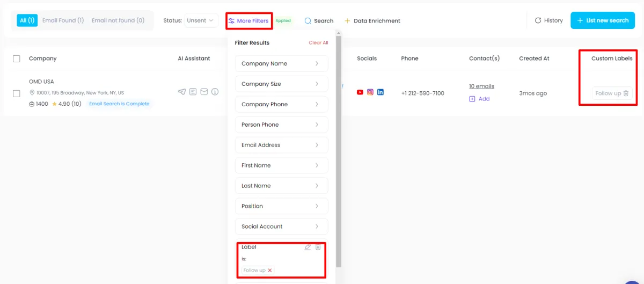Tick the select-all checkbox in the table header
Image resolution: width=644 pixels, height=284 pixels.
pos(17,59)
